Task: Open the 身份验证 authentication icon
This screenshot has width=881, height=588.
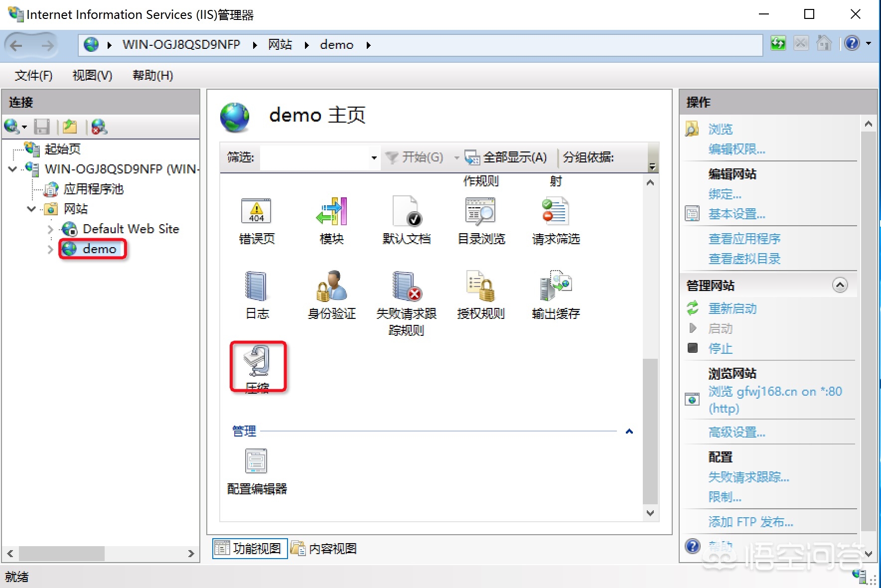Action: click(331, 286)
